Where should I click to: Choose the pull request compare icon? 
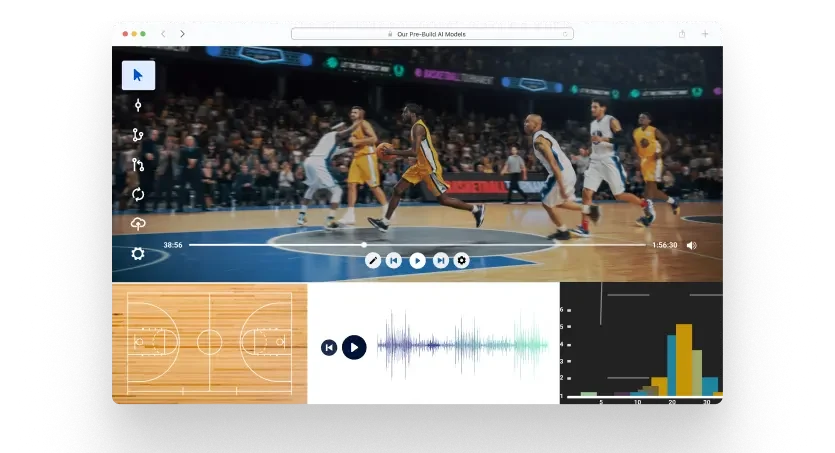(x=138, y=165)
